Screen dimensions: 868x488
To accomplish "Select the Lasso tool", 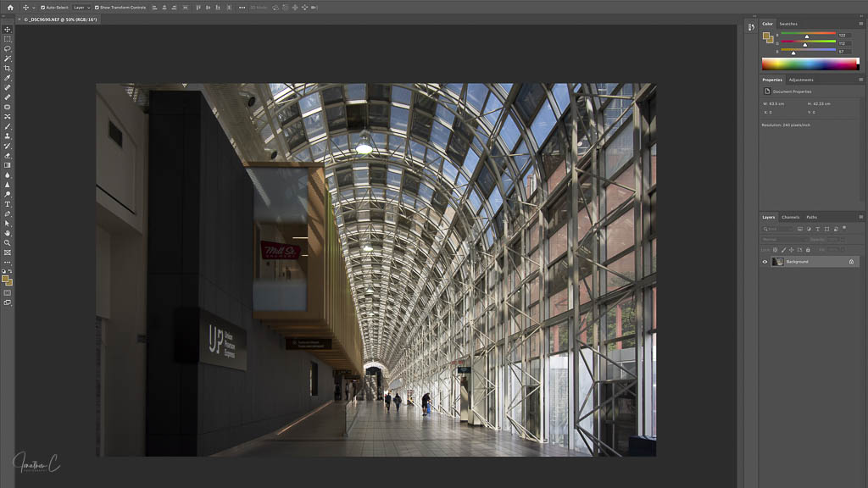I will 8,49.
